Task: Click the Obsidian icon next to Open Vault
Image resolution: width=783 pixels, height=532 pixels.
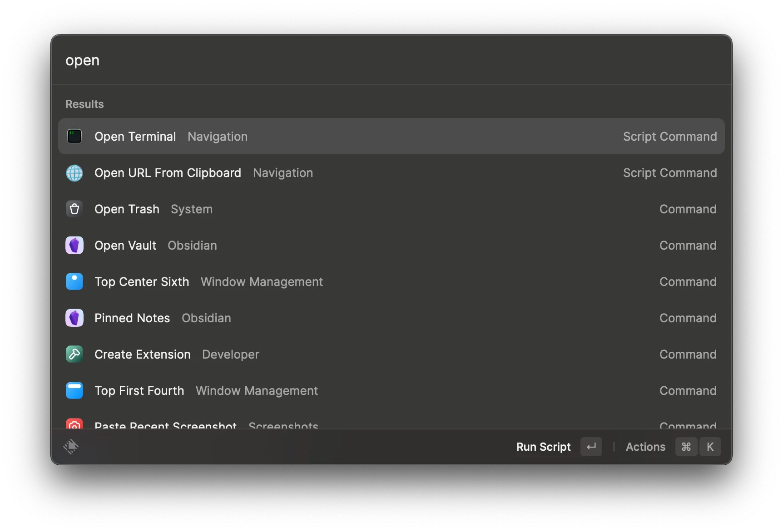Action: point(74,246)
